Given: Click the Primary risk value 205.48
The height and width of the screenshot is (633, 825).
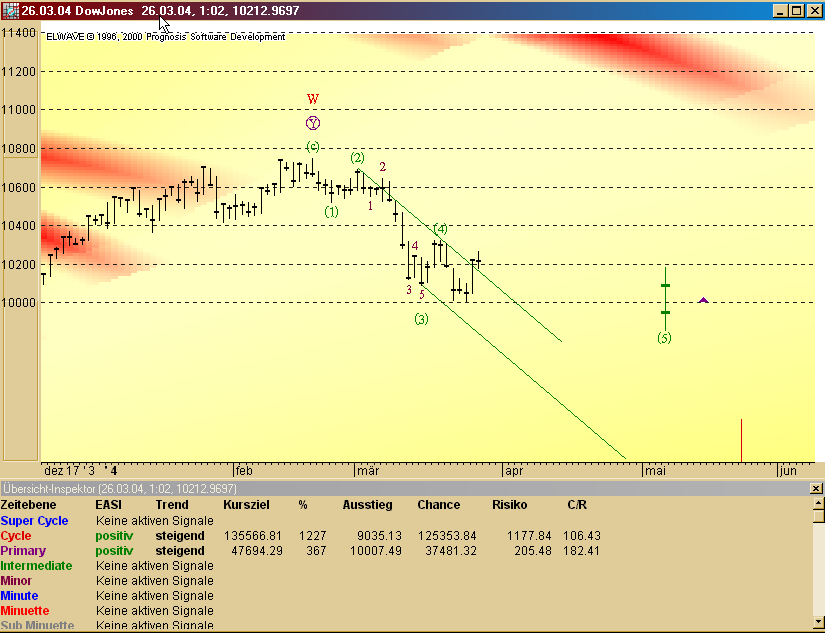Looking at the screenshot, I should (532, 551).
